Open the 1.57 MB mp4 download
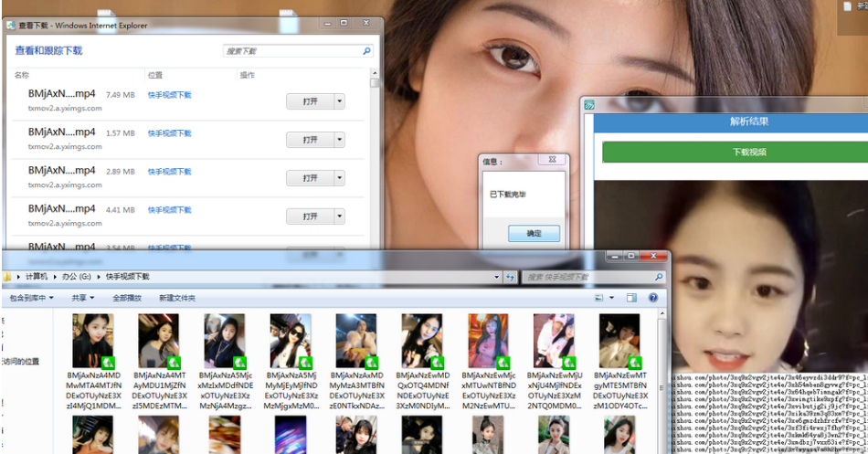The width and height of the screenshot is (868, 454). (310, 140)
